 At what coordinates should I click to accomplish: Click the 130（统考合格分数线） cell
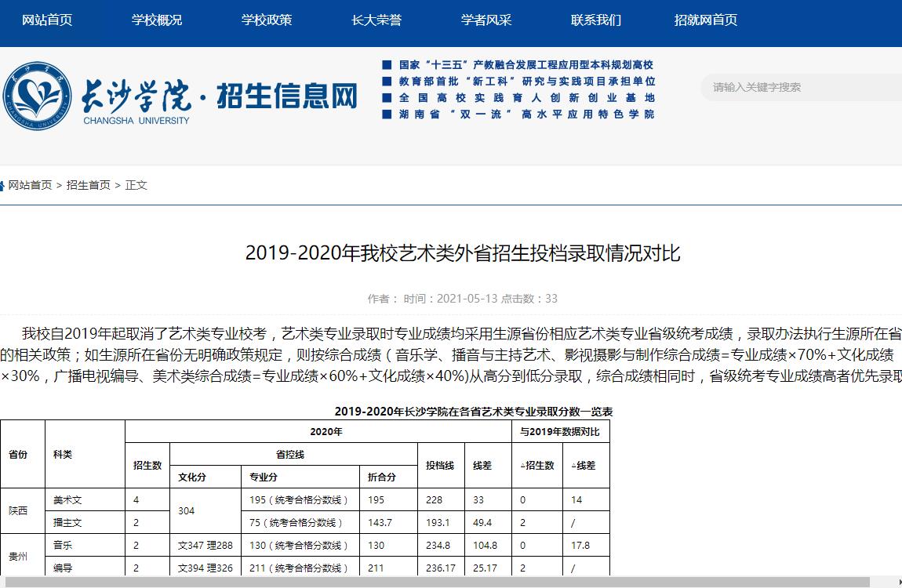[300, 545]
